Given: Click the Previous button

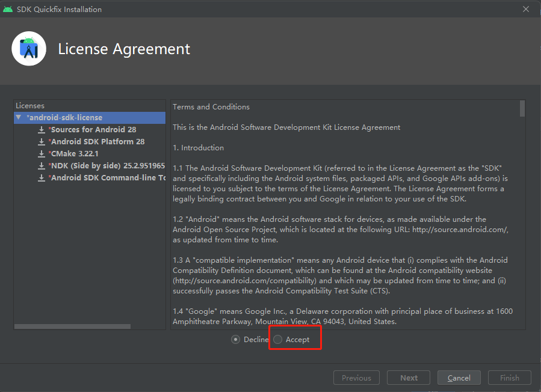Looking at the screenshot, I should [356, 378].
